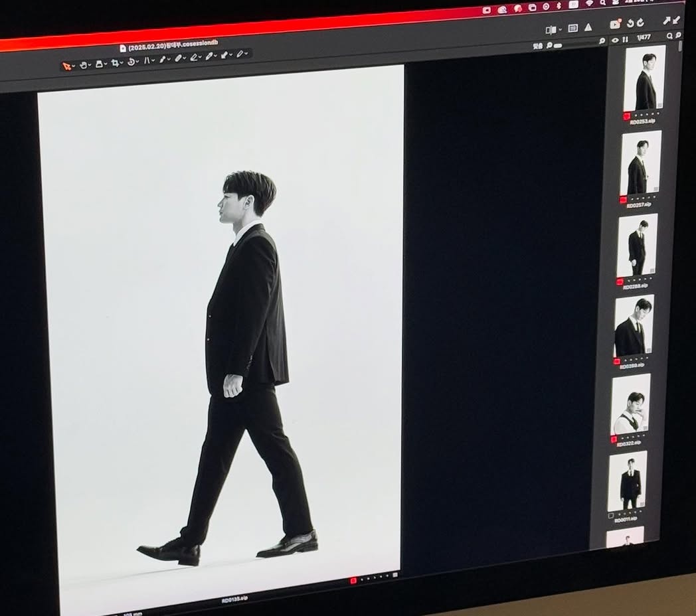Click the Copy Adjustments up-right arrow

666,21
